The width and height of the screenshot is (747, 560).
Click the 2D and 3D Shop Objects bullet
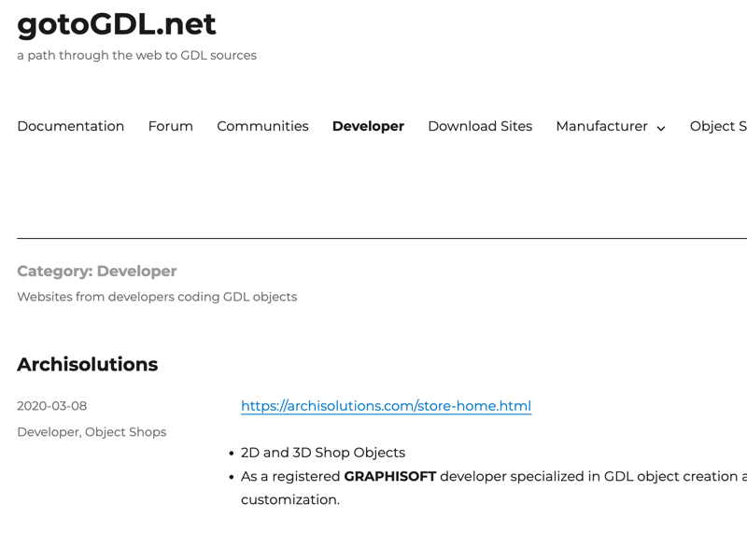click(x=322, y=453)
